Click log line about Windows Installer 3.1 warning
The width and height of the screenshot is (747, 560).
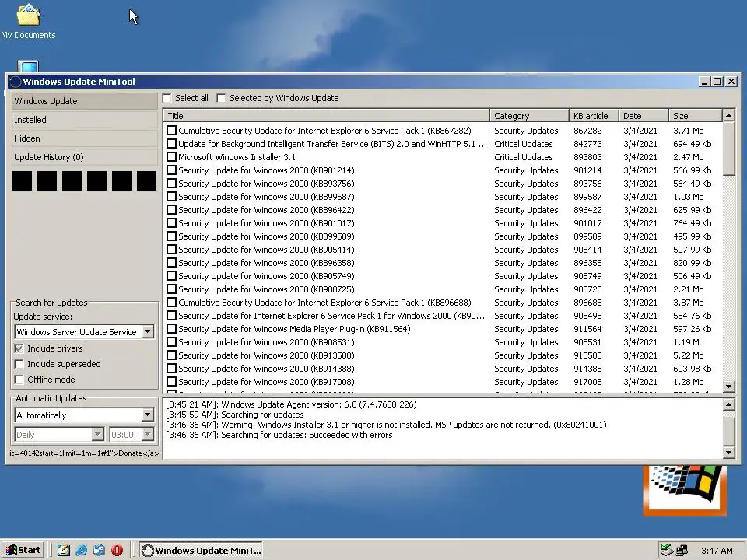click(386, 425)
